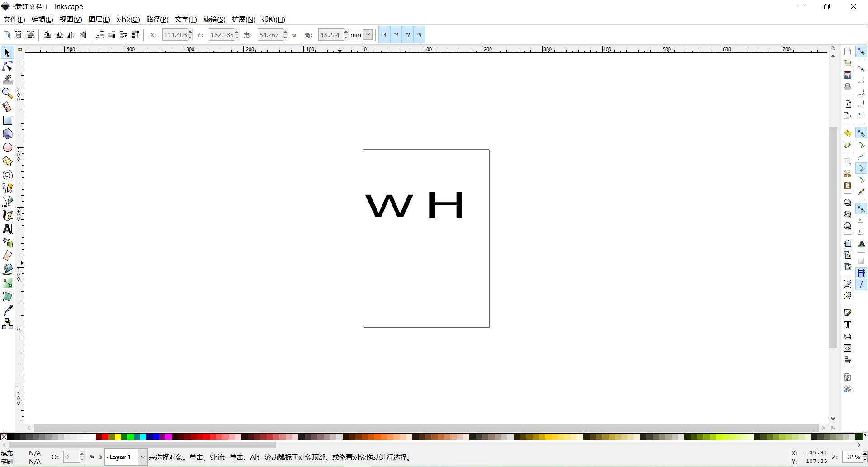
Task: Select the Ellipse tool
Action: [7, 147]
